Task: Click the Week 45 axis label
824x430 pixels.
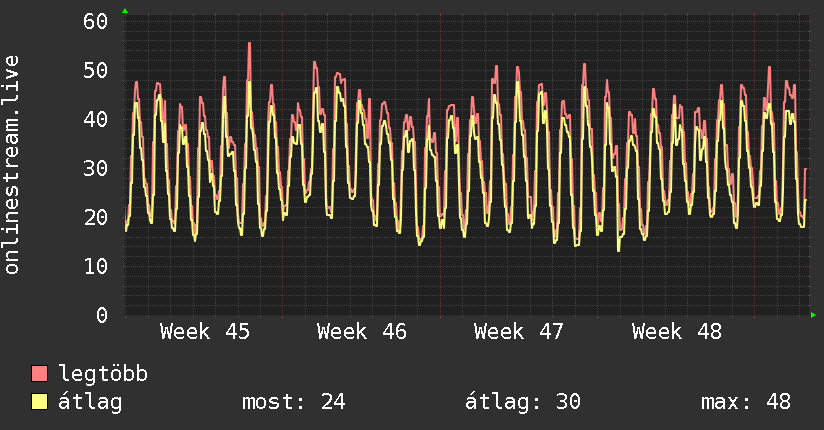Action: (205, 332)
